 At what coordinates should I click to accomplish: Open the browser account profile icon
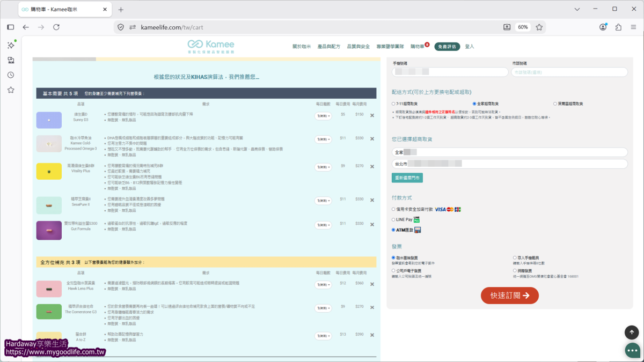click(603, 27)
